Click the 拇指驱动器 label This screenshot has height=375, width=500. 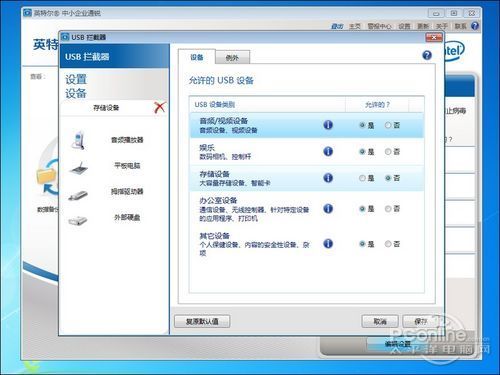(127, 191)
